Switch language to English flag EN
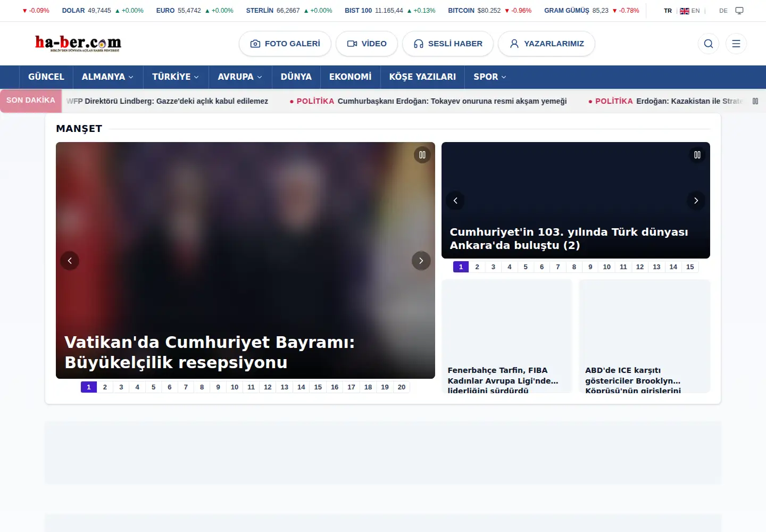This screenshot has width=766, height=532. click(x=690, y=11)
